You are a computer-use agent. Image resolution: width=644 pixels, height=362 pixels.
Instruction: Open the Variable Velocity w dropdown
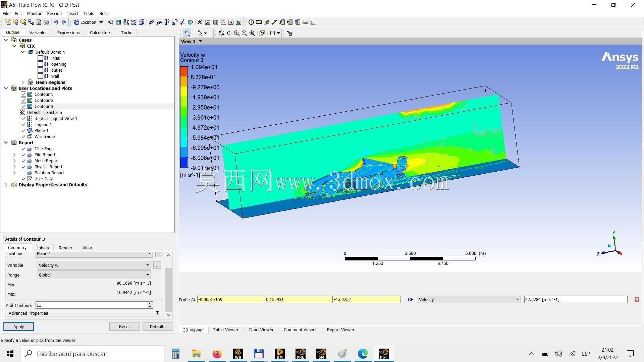[94, 265]
